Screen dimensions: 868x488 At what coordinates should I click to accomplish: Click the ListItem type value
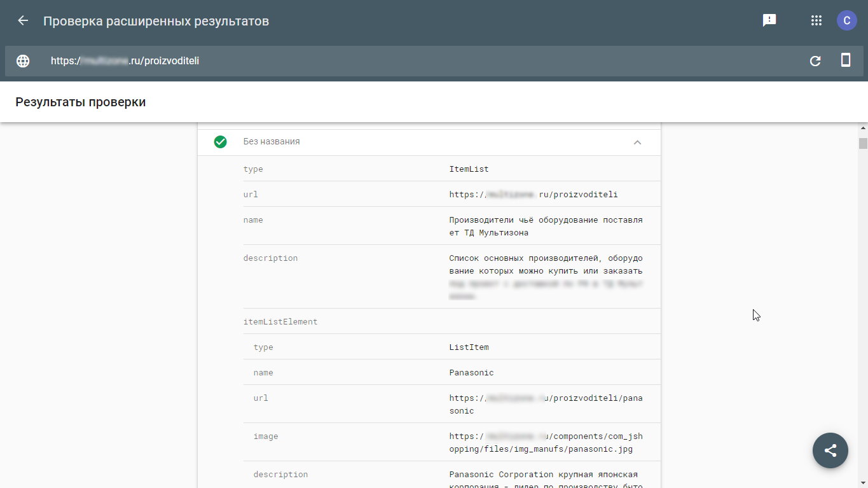[469, 347]
